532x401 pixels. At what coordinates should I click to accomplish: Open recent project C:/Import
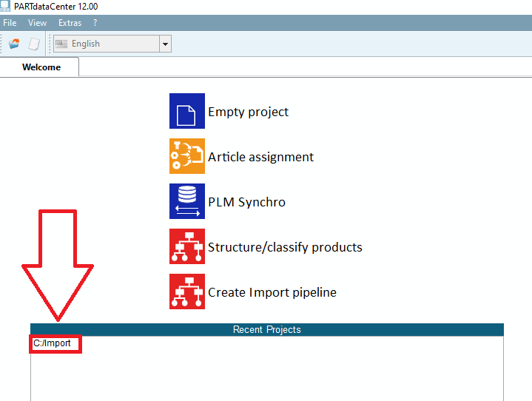click(x=52, y=343)
